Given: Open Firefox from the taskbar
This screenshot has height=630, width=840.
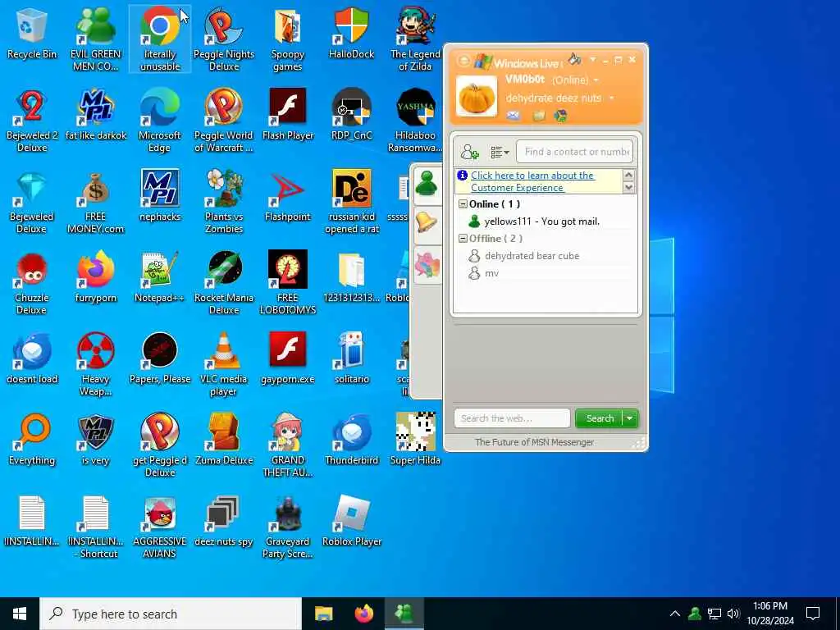Looking at the screenshot, I should [x=364, y=614].
